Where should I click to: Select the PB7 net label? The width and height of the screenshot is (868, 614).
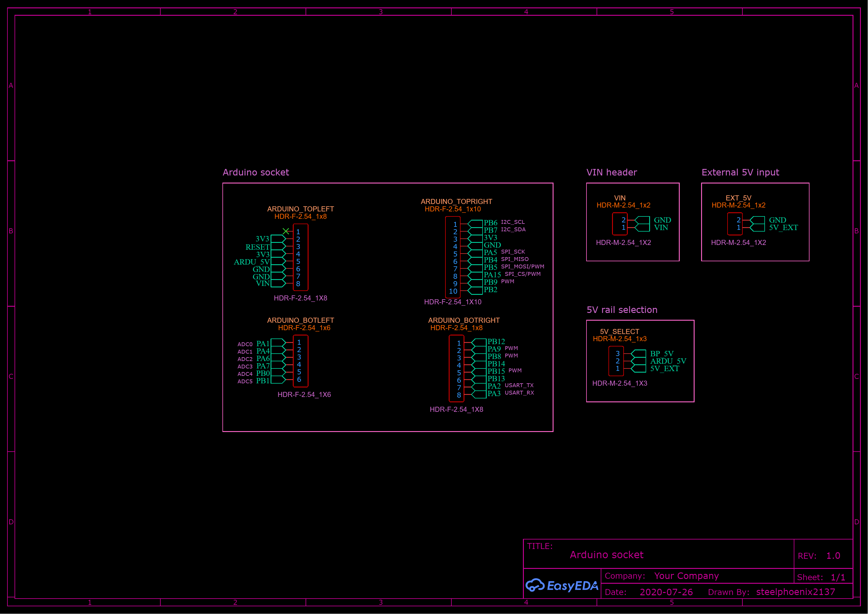point(490,230)
